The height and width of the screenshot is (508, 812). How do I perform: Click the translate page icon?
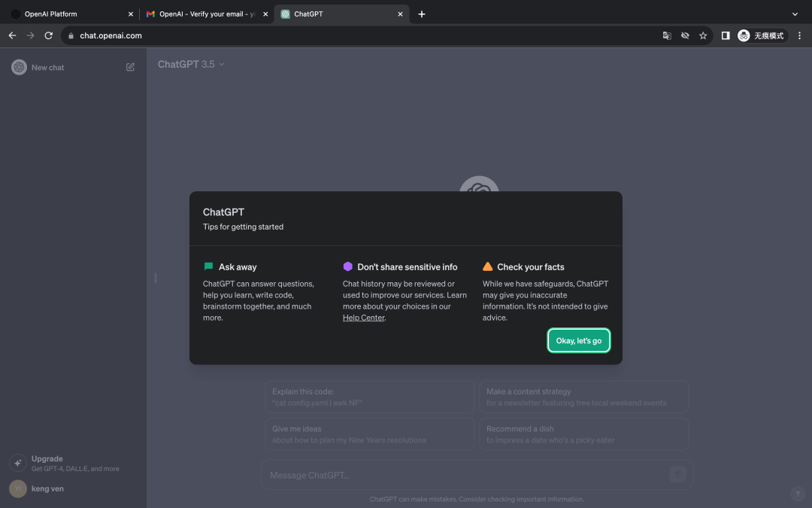[667, 35]
